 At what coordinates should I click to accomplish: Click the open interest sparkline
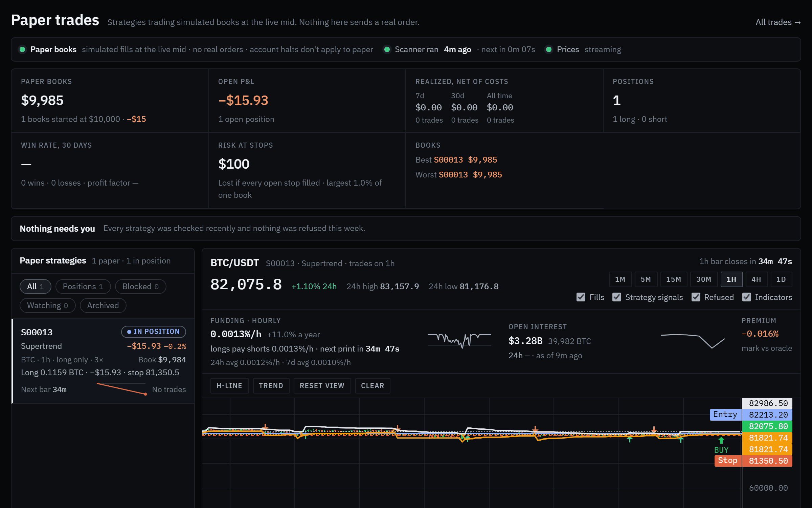(693, 341)
